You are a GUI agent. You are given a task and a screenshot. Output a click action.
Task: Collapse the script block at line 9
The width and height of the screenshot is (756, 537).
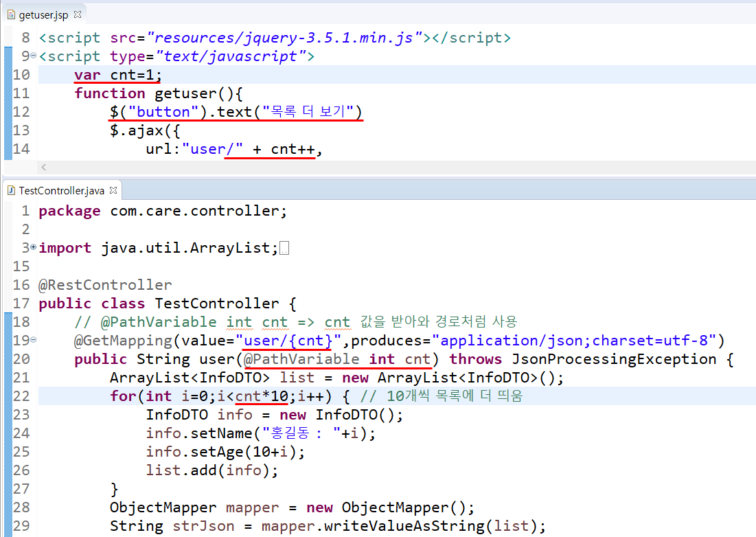[x=33, y=56]
